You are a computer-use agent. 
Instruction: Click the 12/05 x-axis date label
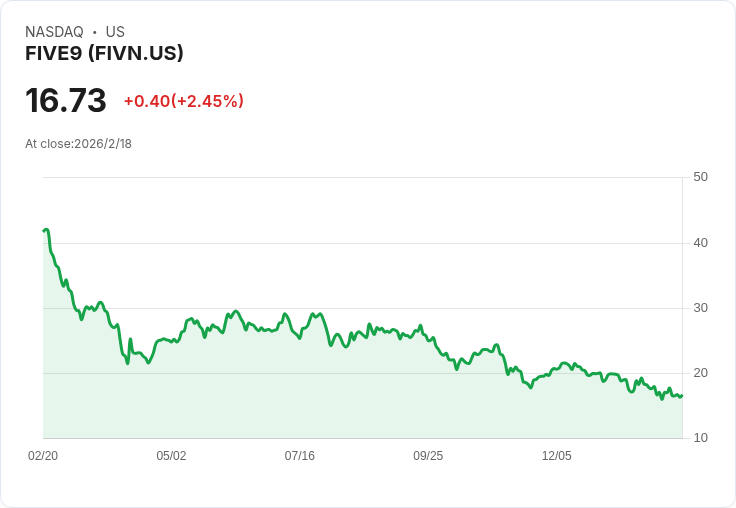click(556, 456)
